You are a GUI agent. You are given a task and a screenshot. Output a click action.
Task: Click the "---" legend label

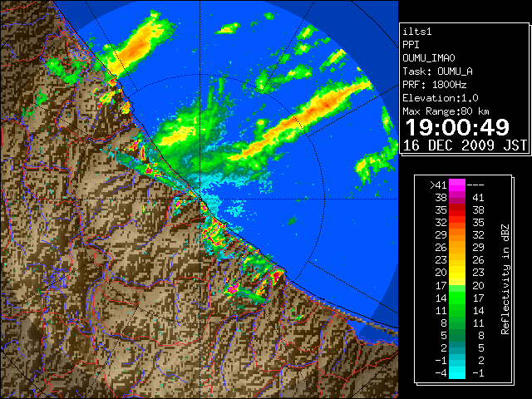click(x=475, y=185)
